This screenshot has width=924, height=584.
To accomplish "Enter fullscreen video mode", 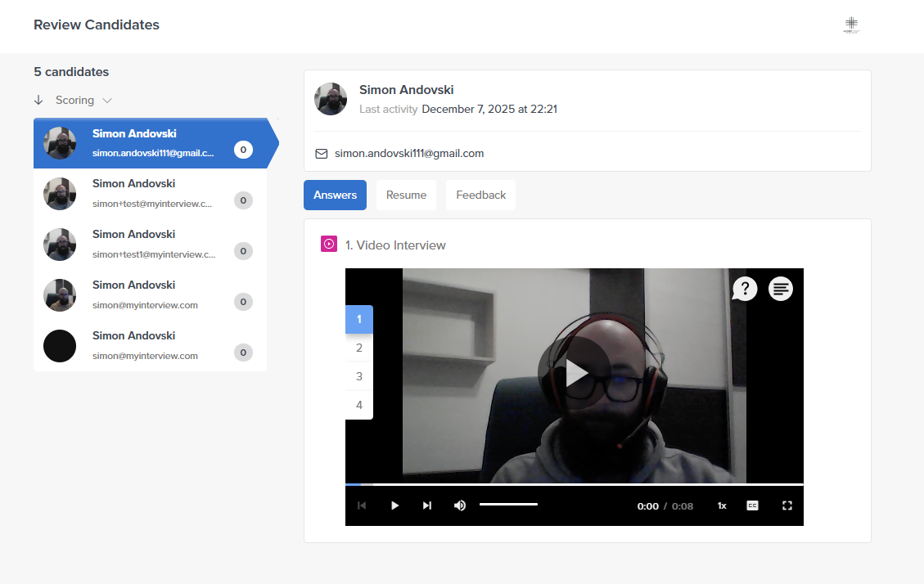I will pos(787,505).
